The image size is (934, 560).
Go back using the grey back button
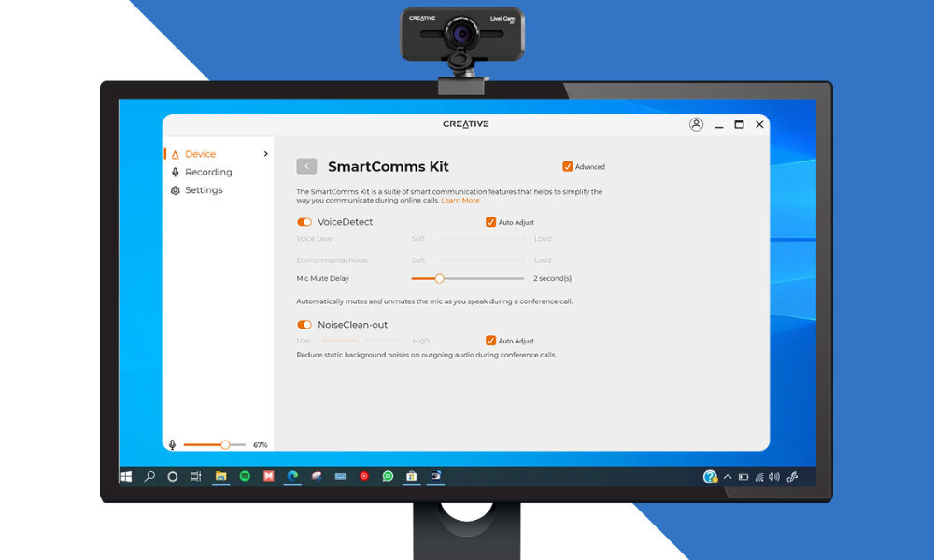(306, 166)
